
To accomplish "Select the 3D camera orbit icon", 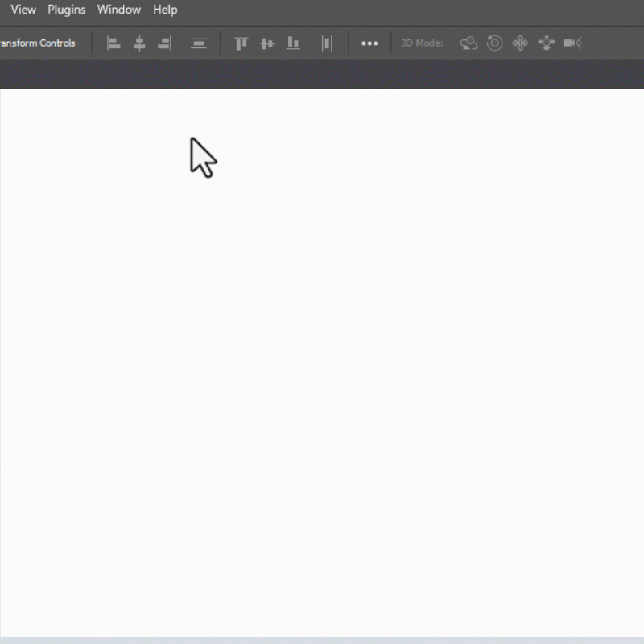I will click(468, 43).
